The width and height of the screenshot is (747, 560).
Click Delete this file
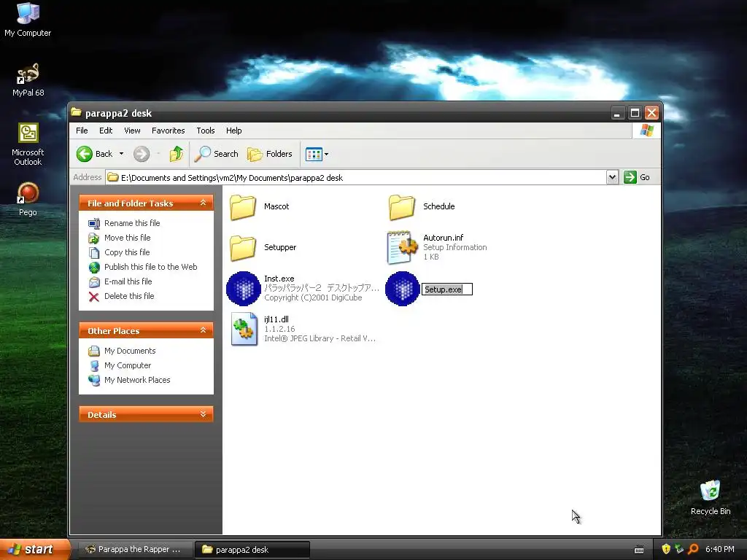click(121, 296)
